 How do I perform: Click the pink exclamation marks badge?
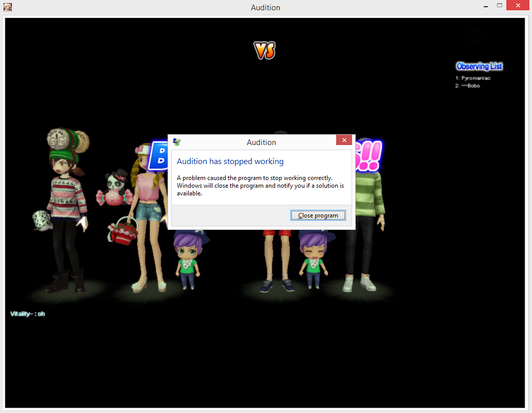[369, 156]
